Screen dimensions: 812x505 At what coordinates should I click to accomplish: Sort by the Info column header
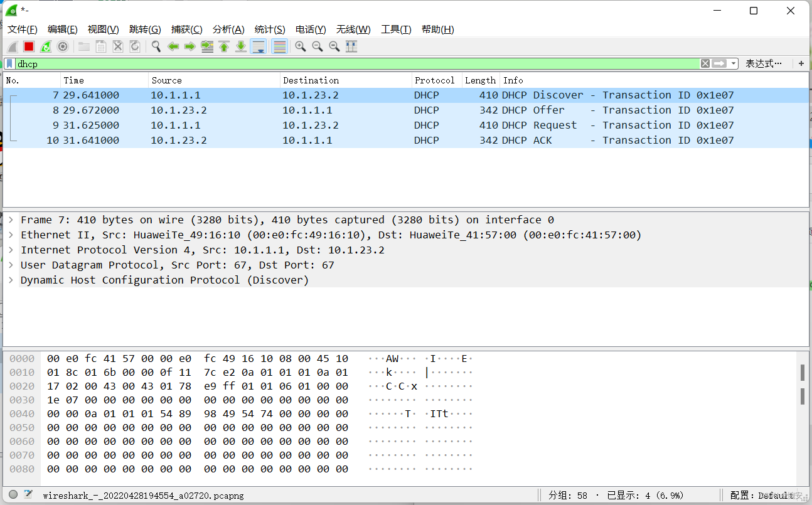(x=654, y=80)
